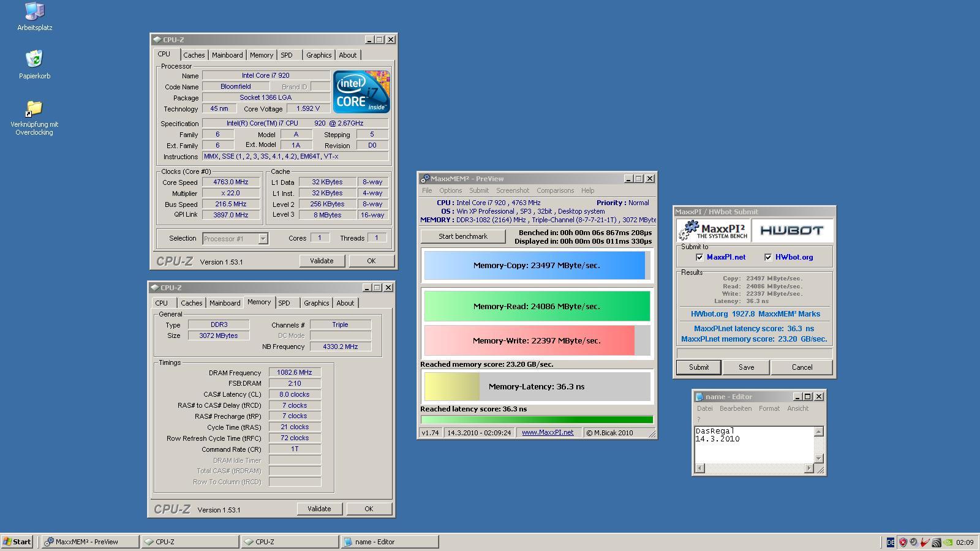Screen dimensions: 980x551
Task: Click Validate in lower CPU-Z Memory window
Action: pyautogui.click(x=319, y=509)
